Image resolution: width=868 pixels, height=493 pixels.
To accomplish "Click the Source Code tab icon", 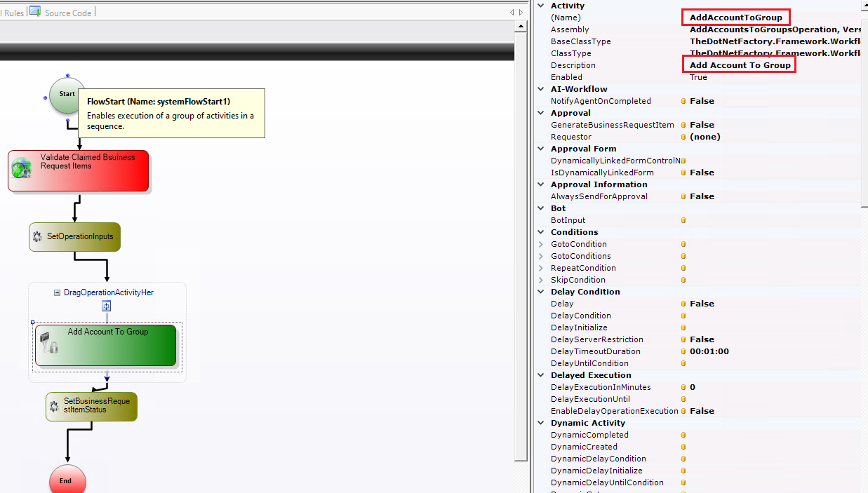I will (x=34, y=11).
